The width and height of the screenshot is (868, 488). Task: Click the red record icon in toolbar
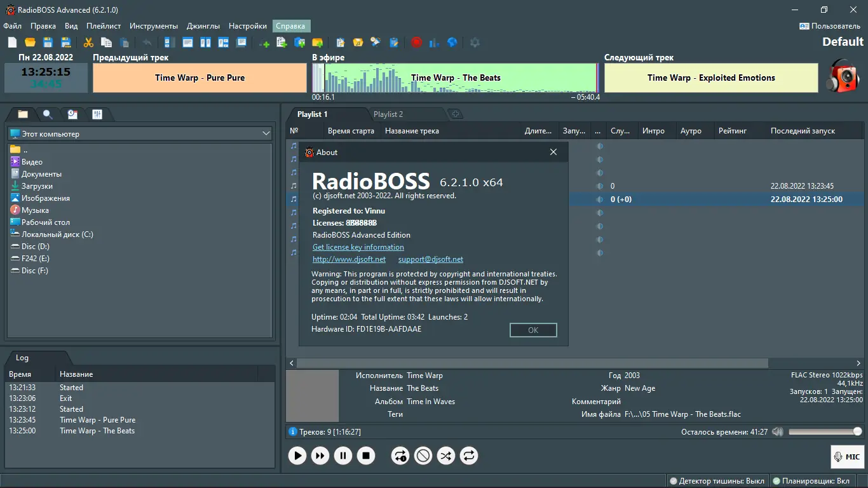click(x=416, y=43)
